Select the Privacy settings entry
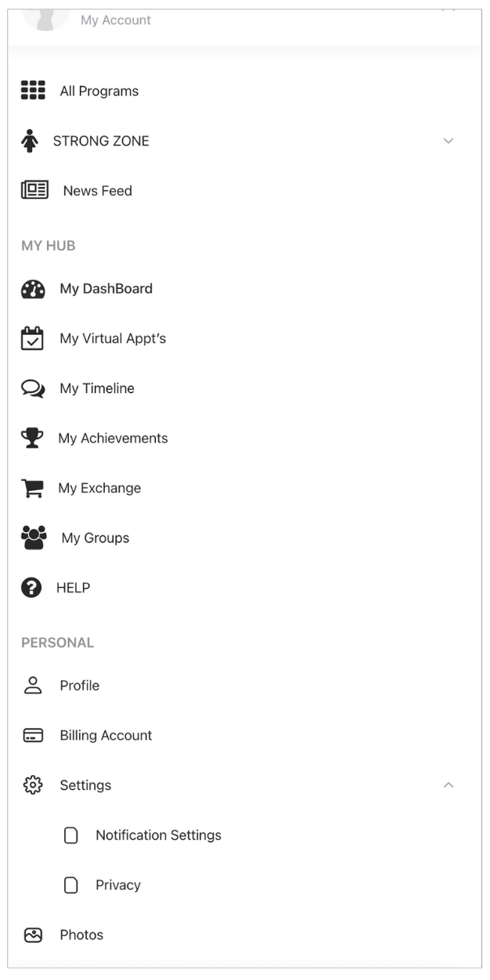 pos(118,885)
